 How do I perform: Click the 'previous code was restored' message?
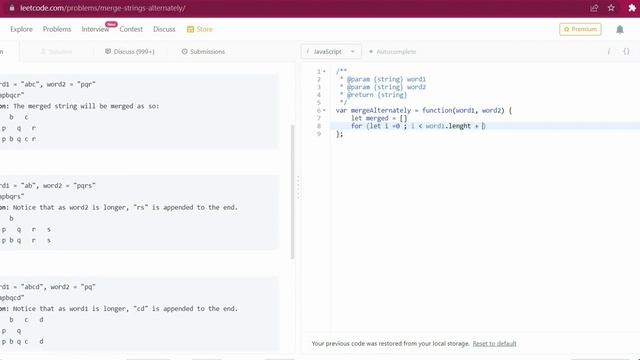[x=390, y=344]
